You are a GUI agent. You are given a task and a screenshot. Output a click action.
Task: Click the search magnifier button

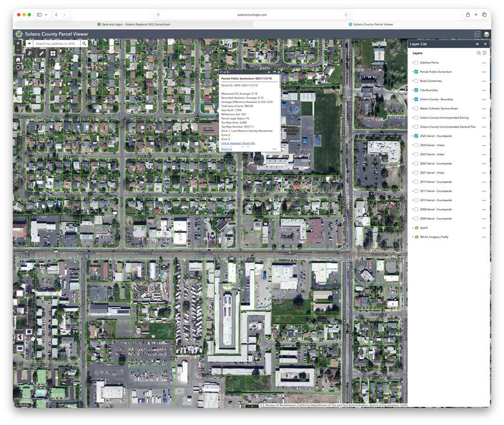(83, 43)
